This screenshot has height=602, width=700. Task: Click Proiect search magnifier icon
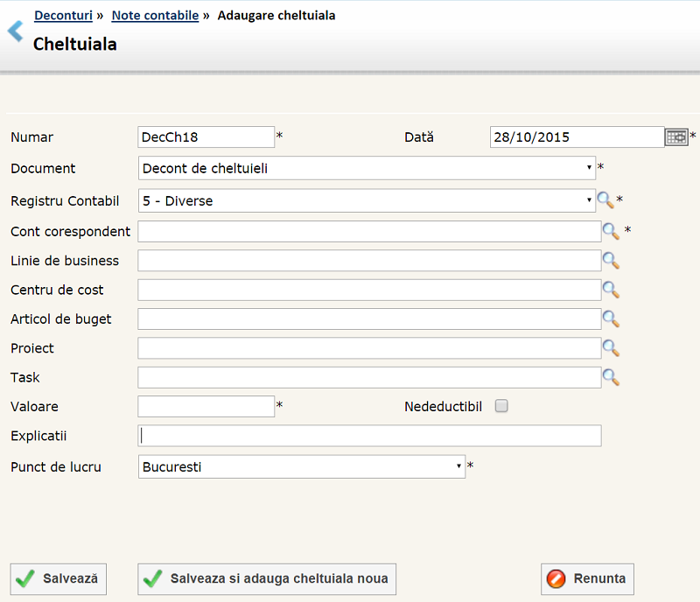(x=611, y=348)
